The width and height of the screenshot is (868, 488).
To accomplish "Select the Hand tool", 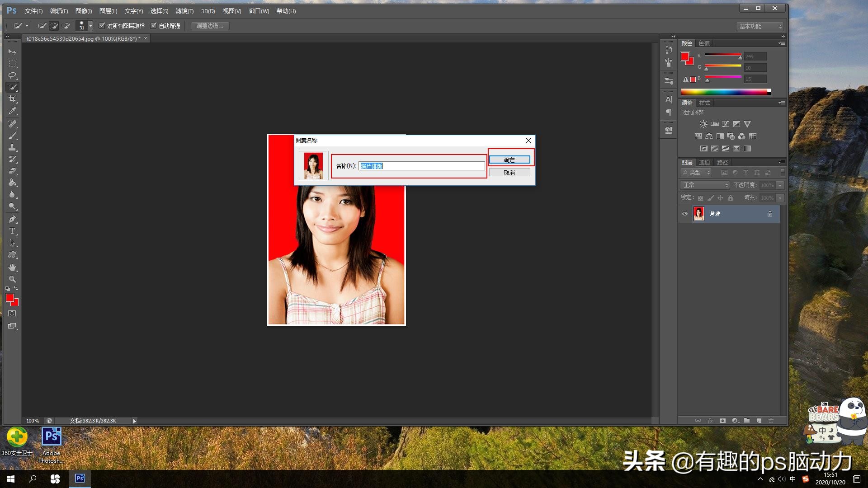I will [x=12, y=267].
